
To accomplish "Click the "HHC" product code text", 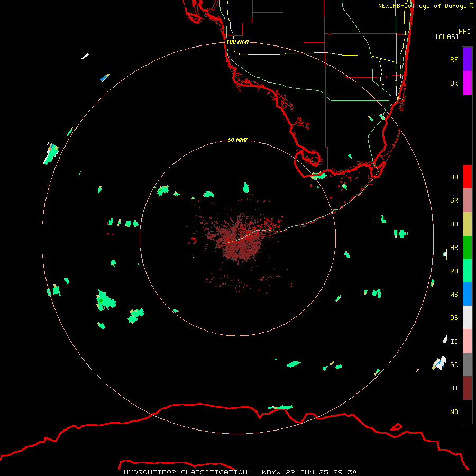I will tap(464, 32).
